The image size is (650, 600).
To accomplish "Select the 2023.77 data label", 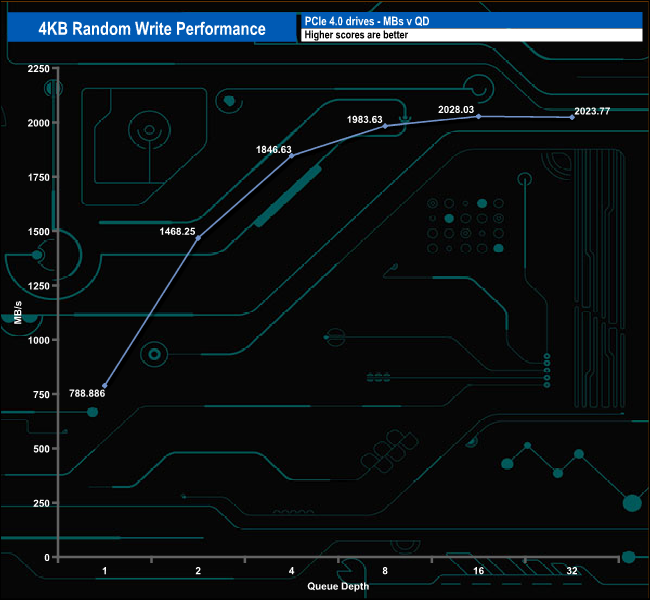I will 589,112.
